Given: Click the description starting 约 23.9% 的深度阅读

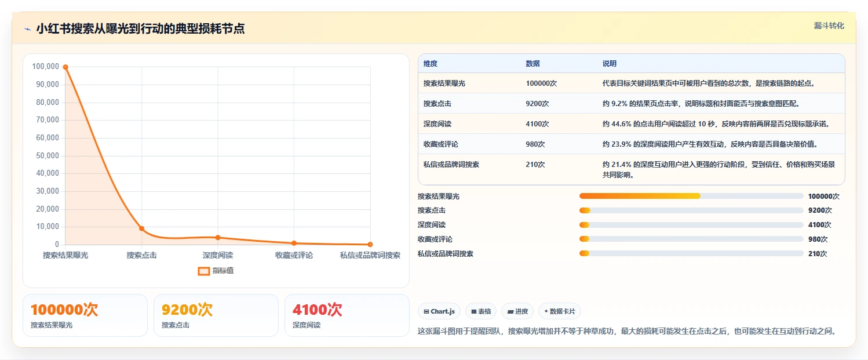Looking at the screenshot, I should click(710, 144).
